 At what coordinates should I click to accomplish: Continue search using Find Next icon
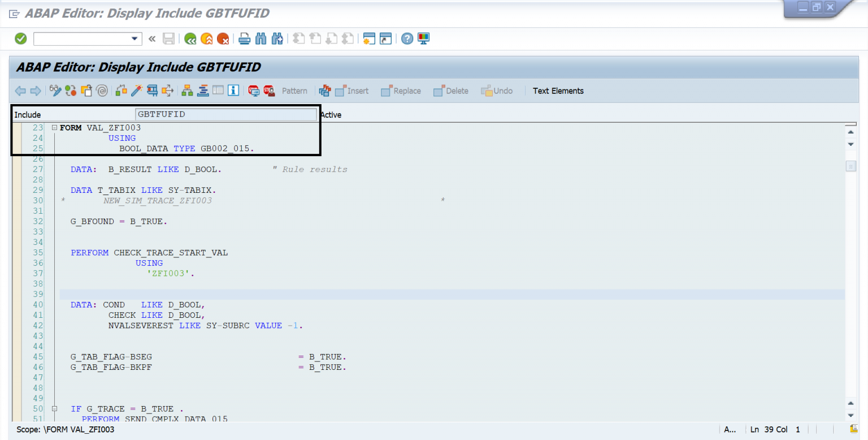tap(277, 38)
